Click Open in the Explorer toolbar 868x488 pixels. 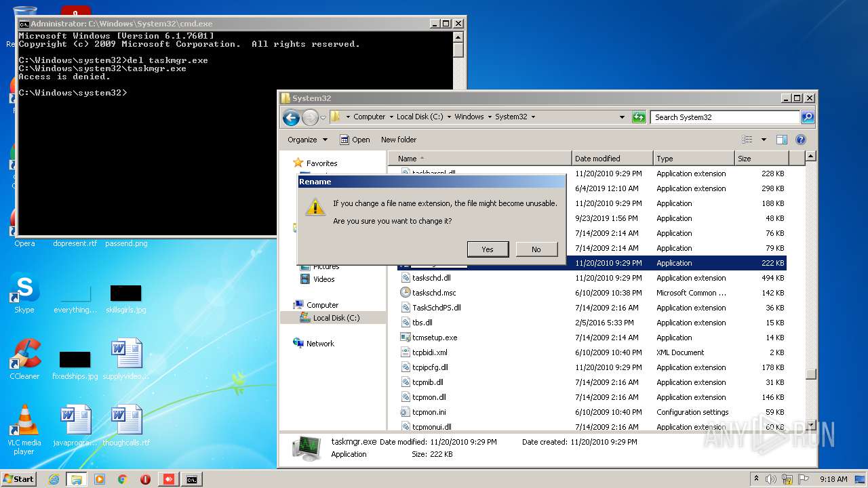pos(355,140)
